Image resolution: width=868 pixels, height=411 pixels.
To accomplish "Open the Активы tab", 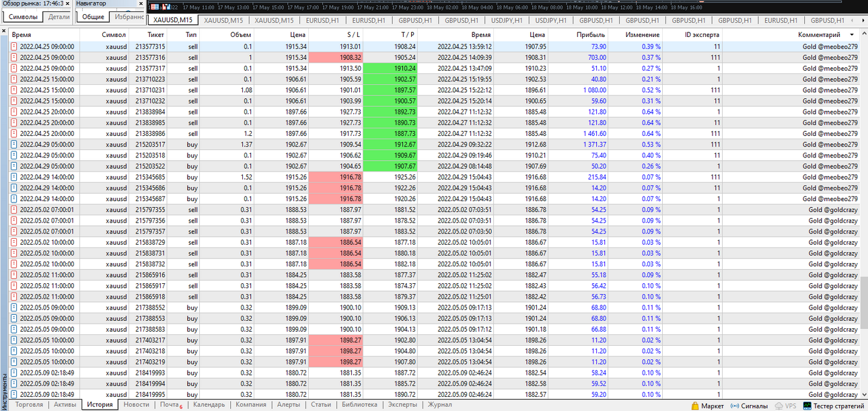I will point(65,405).
